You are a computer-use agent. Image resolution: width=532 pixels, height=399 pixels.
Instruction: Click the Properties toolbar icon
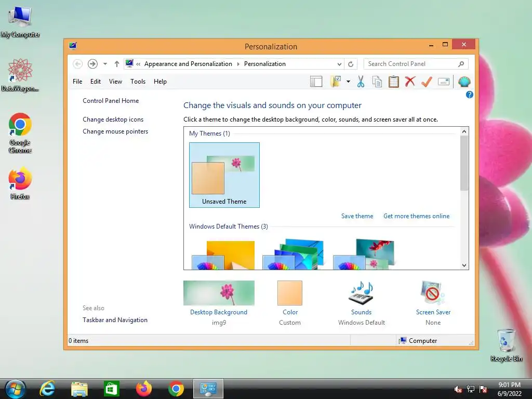[x=444, y=82]
